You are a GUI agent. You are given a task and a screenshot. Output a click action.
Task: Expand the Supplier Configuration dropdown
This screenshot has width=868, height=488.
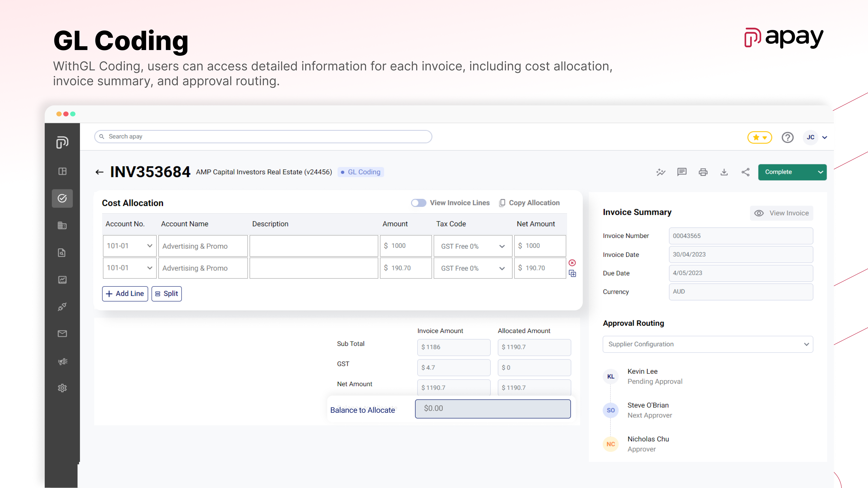point(708,344)
